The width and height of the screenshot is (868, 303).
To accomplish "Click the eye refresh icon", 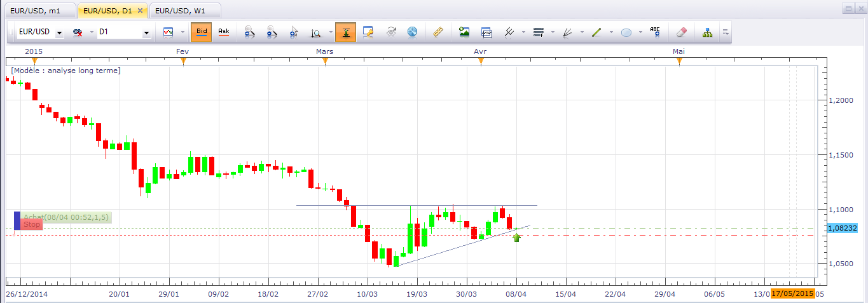I will (390, 32).
